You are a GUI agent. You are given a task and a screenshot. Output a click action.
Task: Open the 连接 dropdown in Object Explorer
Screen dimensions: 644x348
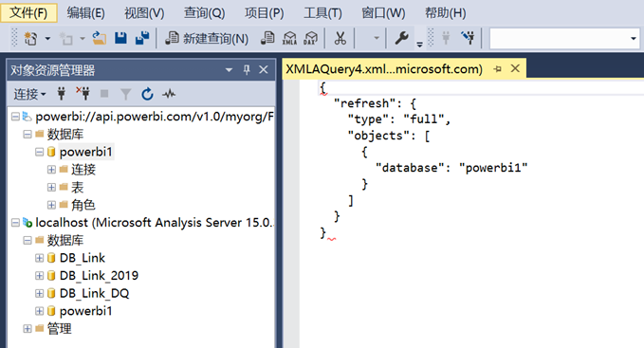tap(29, 95)
